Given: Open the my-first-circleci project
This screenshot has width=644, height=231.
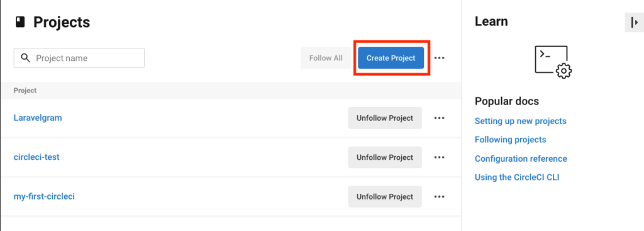Looking at the screenshot, I should pyautogui.click(x=44, y=196).
